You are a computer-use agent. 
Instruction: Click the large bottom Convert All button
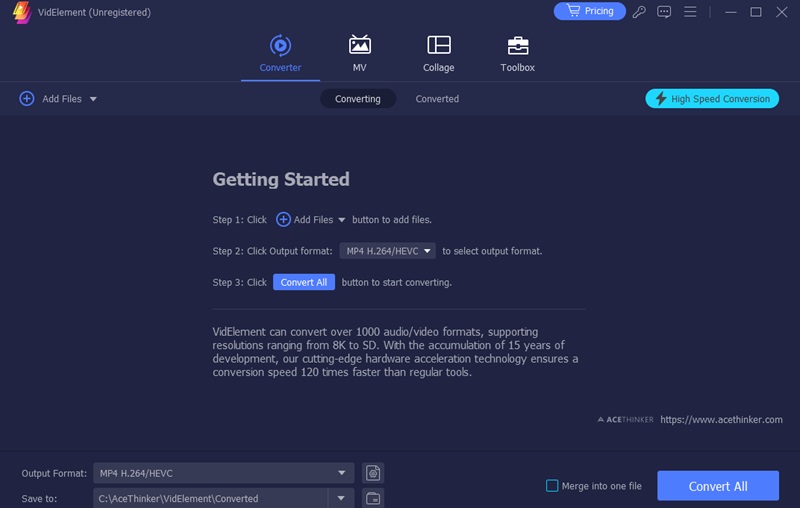(718, 486)
